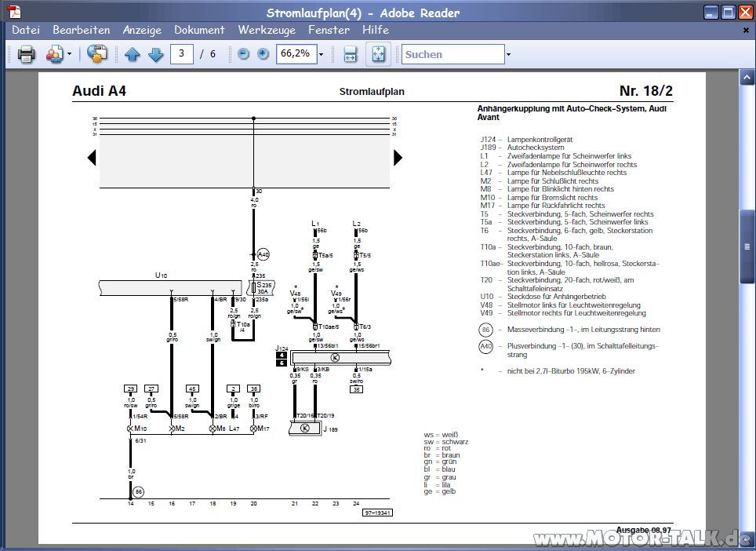Zoom out with the minus button
This screenshot has width=756, height=551.
243,54
